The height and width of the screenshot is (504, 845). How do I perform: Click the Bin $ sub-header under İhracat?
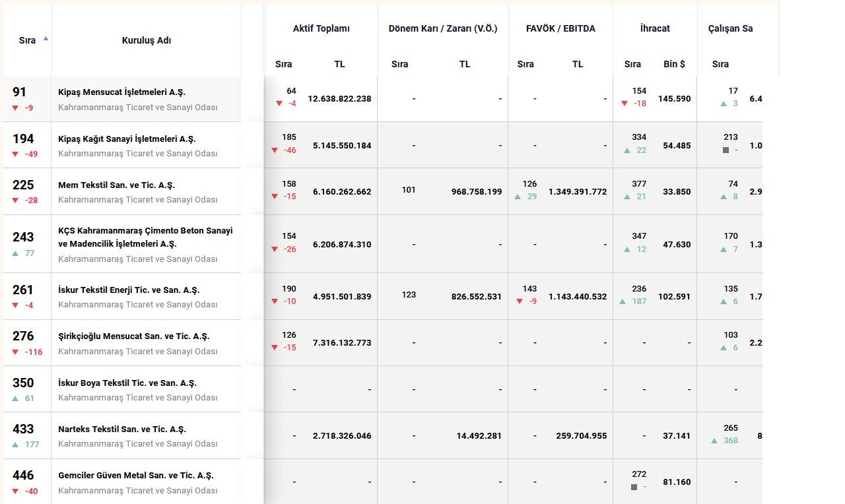pyautogui.click(x=674, y=64)
